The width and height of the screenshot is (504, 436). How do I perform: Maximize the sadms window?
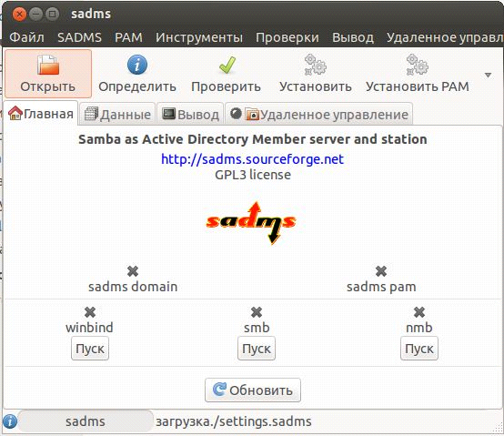point(52,15)
